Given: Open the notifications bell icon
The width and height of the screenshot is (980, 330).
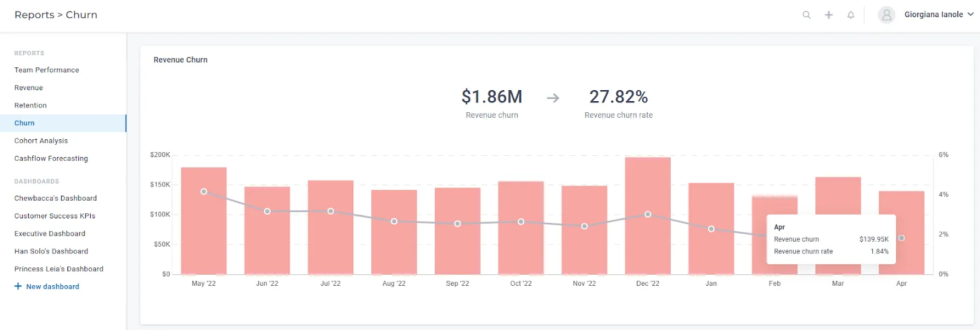Looking at the screenshot, I should tap(851, 15).
